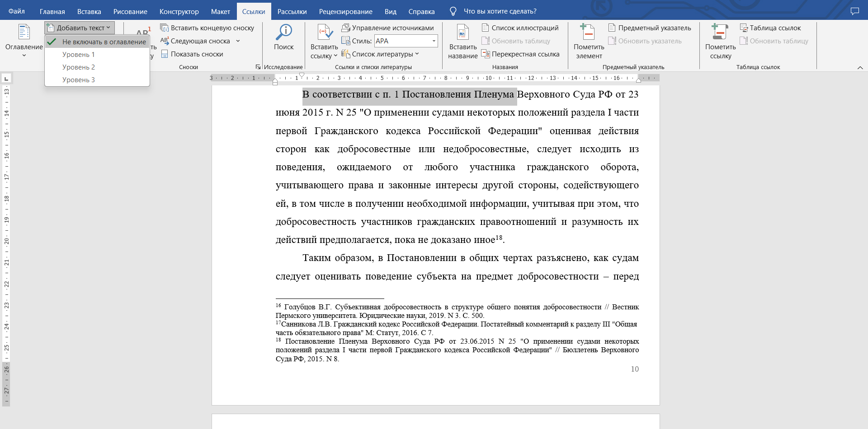Click Обновить таблицу in Названия group
Image resolution: width=868 pixels, height=429 pixels.
coord(516,41)
